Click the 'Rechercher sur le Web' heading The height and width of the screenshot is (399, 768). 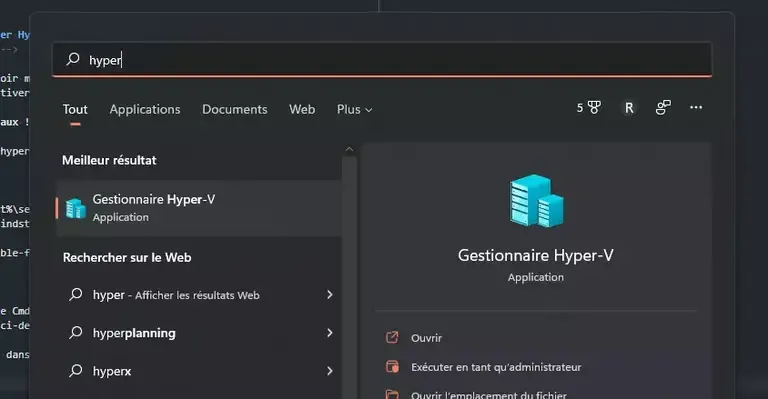(x=127, y=258)
